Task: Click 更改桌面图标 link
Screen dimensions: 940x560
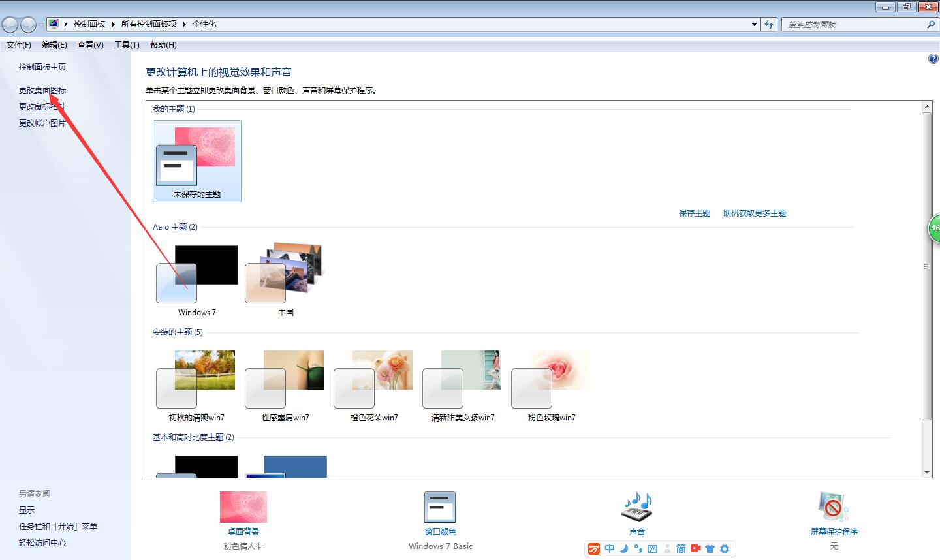Action: point(42,91)
